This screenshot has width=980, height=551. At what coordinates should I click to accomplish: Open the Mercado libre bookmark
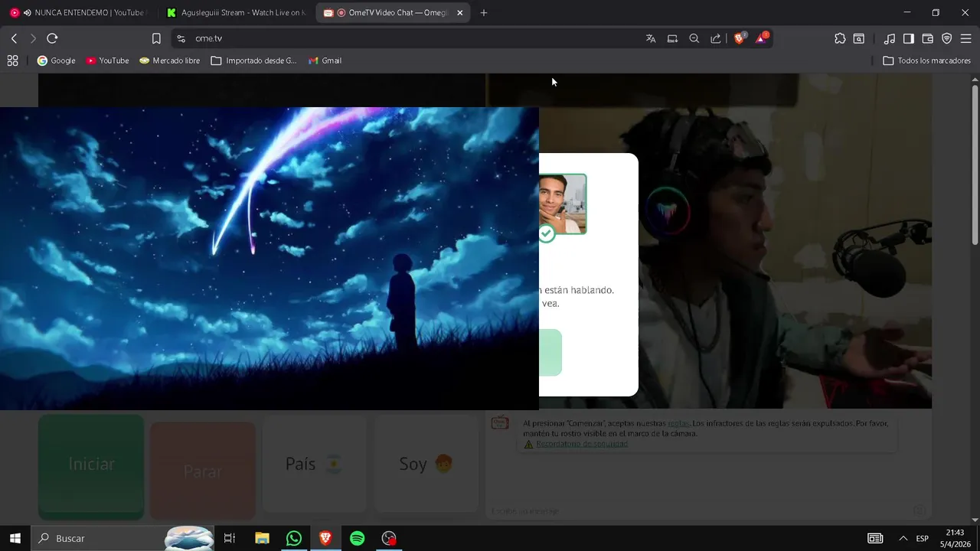pos(169,60)
